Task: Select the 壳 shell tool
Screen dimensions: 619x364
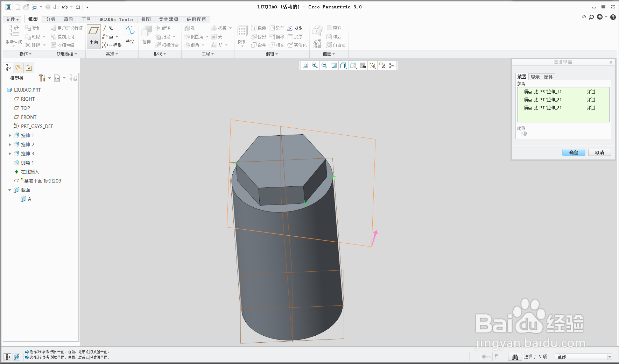Action: pos(217,37)
